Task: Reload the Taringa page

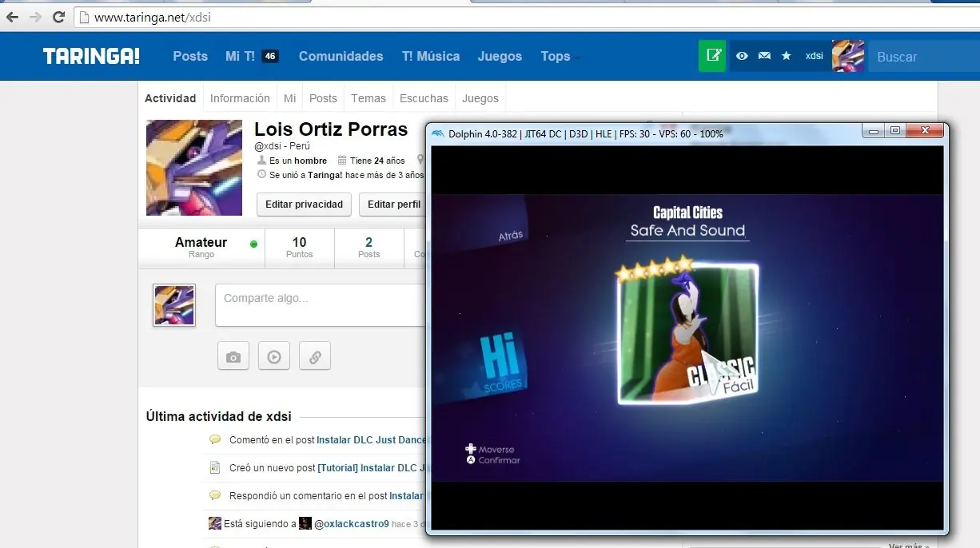Action: click(x=58, y=17)
